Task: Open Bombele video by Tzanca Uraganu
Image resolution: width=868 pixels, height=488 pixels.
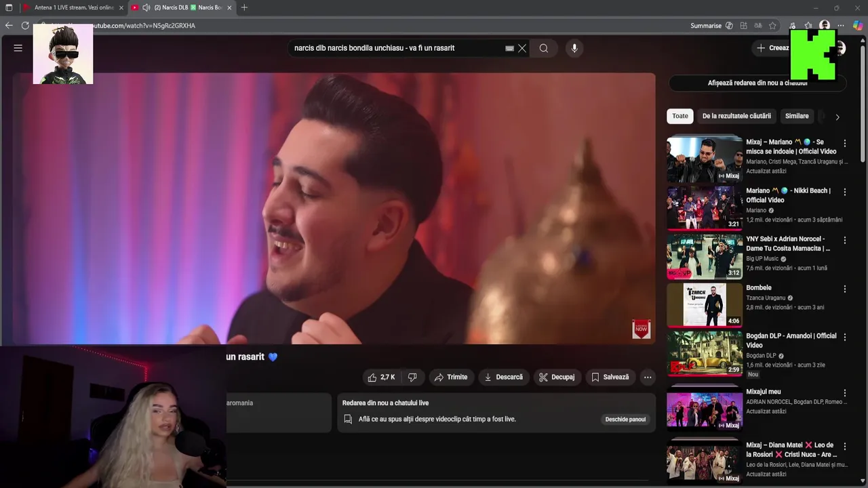Action: coord(759,287)
